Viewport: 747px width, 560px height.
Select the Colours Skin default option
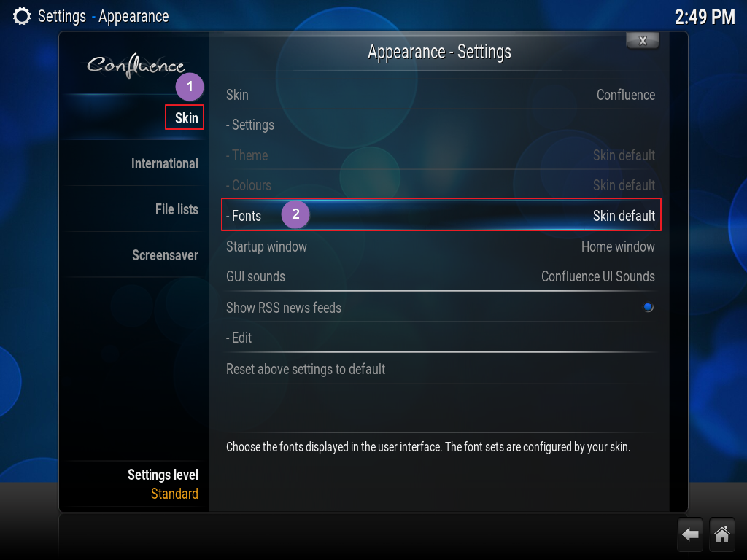(441, 185)
